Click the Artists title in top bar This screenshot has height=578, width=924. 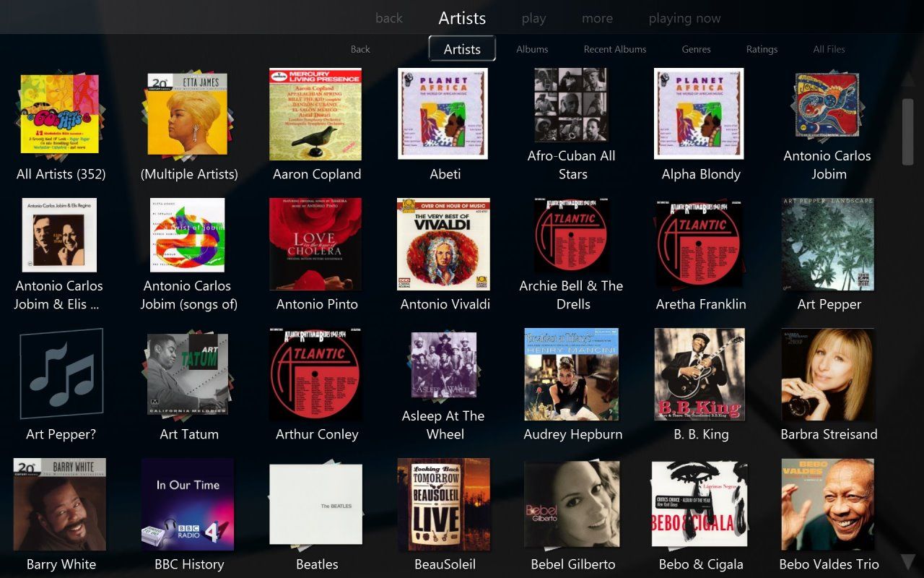pos(462,18)
